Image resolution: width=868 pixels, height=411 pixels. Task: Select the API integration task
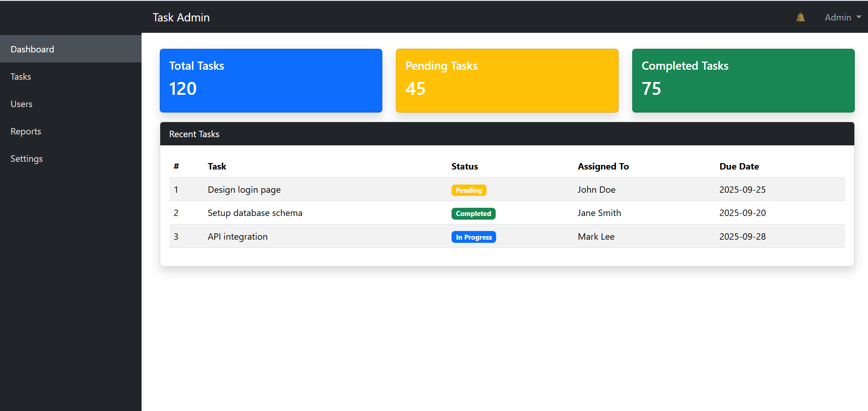pyautogui.click(x=238, y=236)
